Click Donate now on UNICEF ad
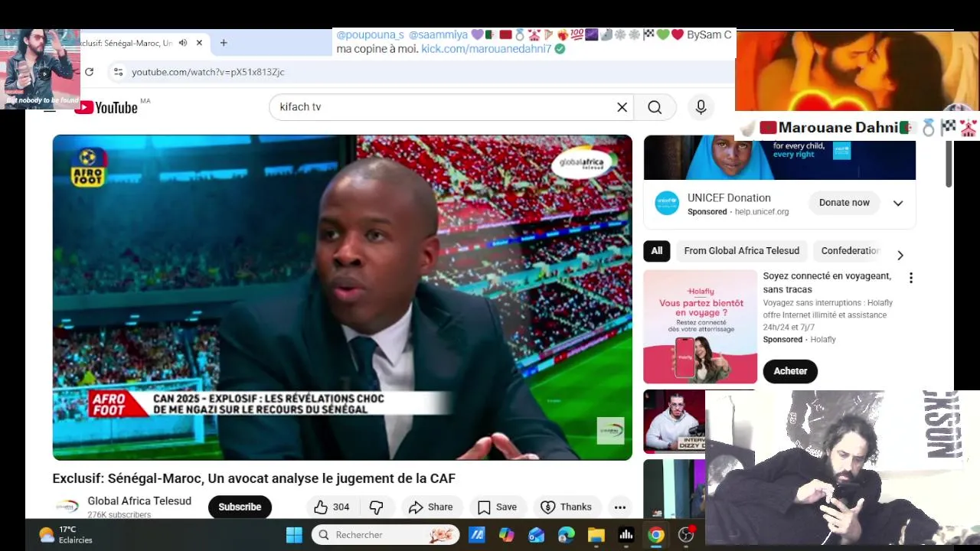This screenshot has height=551, width=980. coord(844,203)
